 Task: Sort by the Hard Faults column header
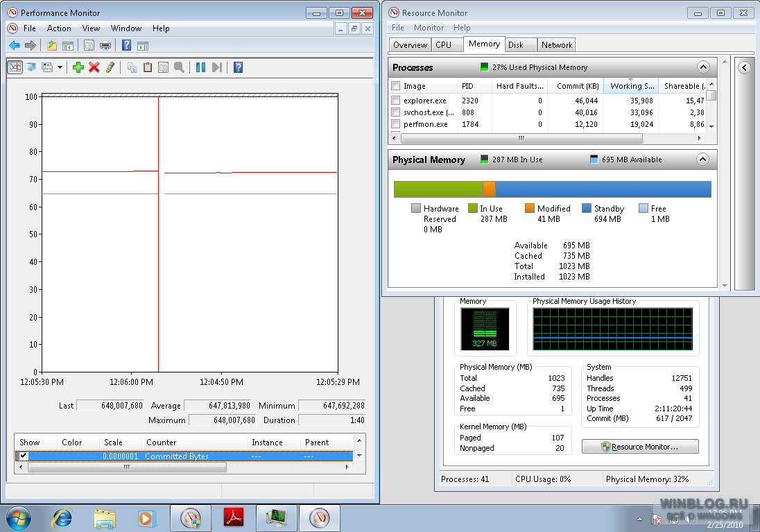coord(519,86)
